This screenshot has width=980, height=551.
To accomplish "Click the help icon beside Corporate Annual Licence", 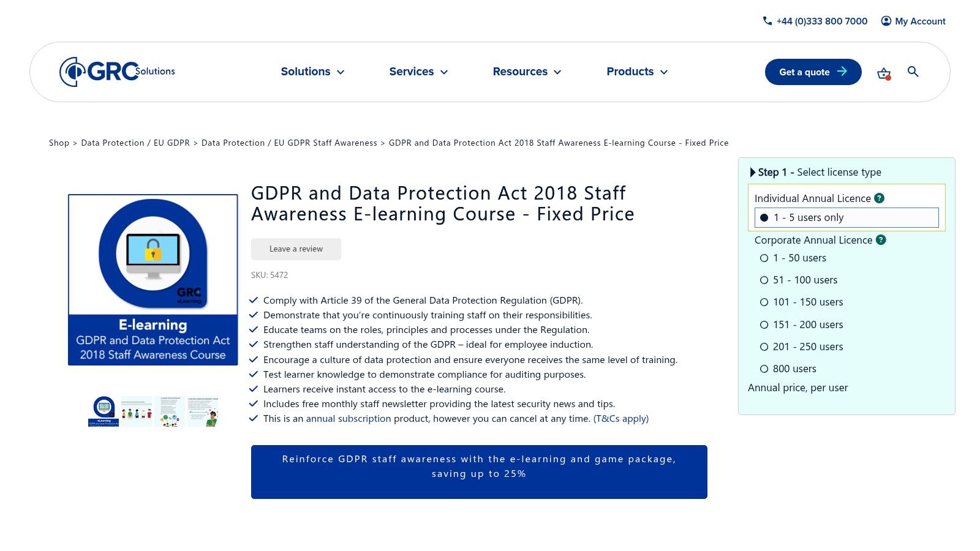I will tap(881, 240).
